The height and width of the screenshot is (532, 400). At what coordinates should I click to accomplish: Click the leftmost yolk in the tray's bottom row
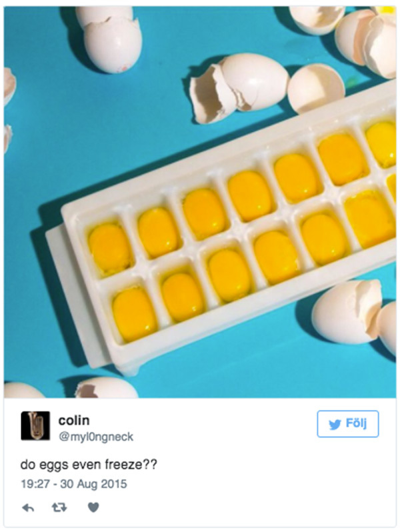[x=134, y=314]
